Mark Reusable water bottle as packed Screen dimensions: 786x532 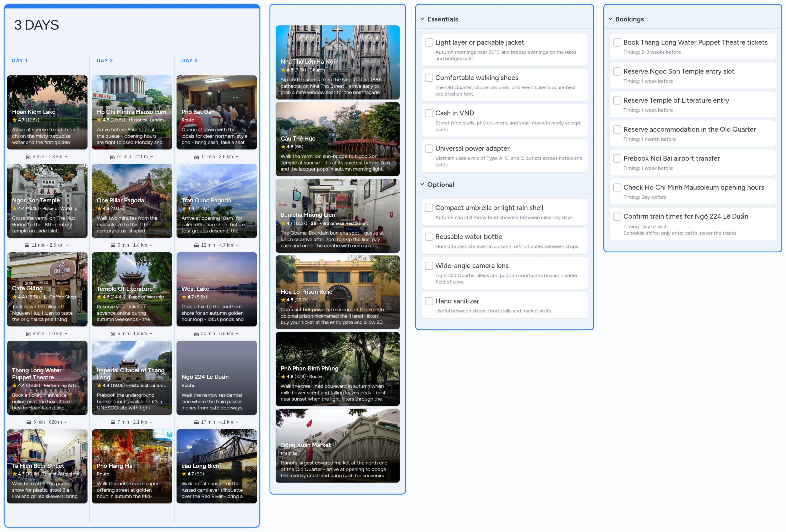click(429, 237)
